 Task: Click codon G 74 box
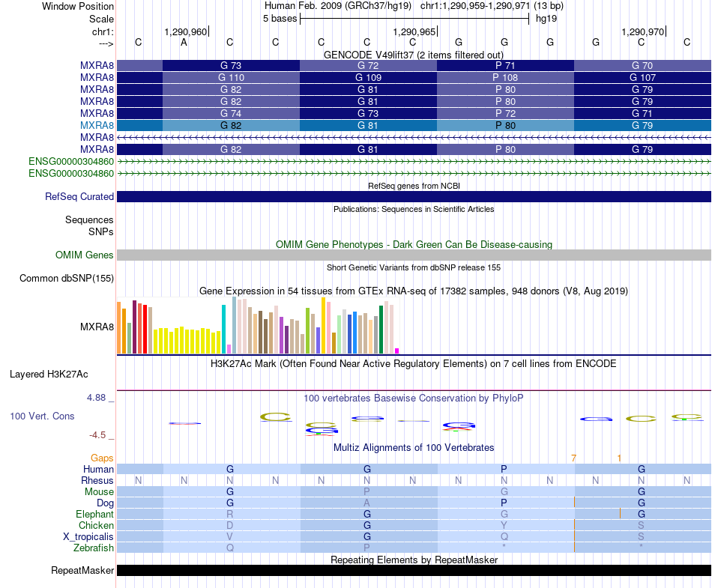[x=231, y=113]
